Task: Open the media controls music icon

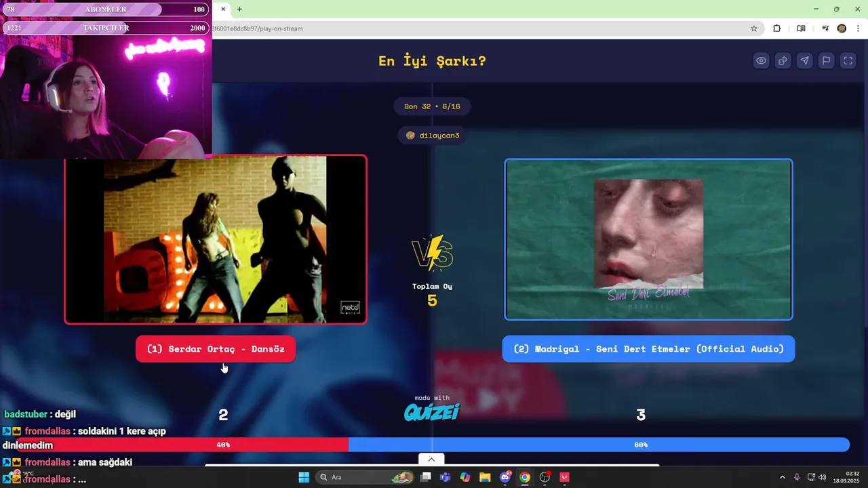Action: coord(825,28)
